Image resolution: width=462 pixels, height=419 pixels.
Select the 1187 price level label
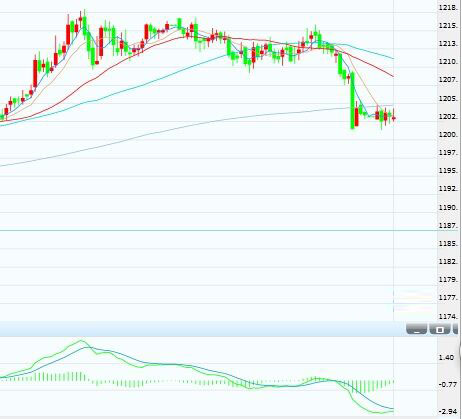click(448, 226)
